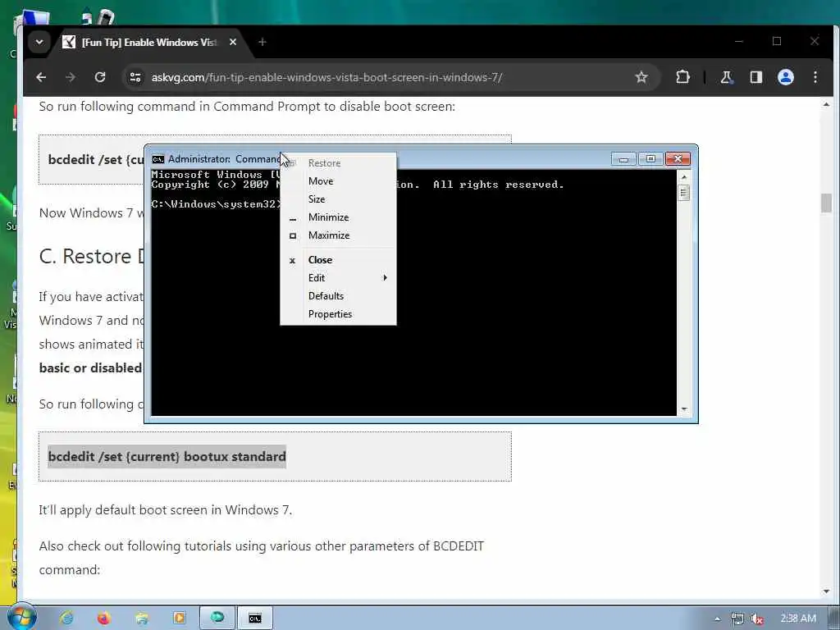Screen dimensions: 840x630
Task: Bookmark this page with the star icon
Action: [x=641, y=77]
